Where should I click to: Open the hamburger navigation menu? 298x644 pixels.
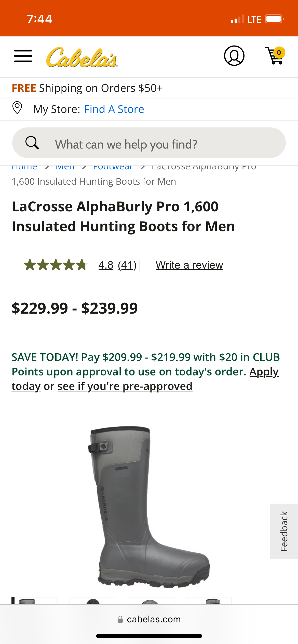coord(23,56)
